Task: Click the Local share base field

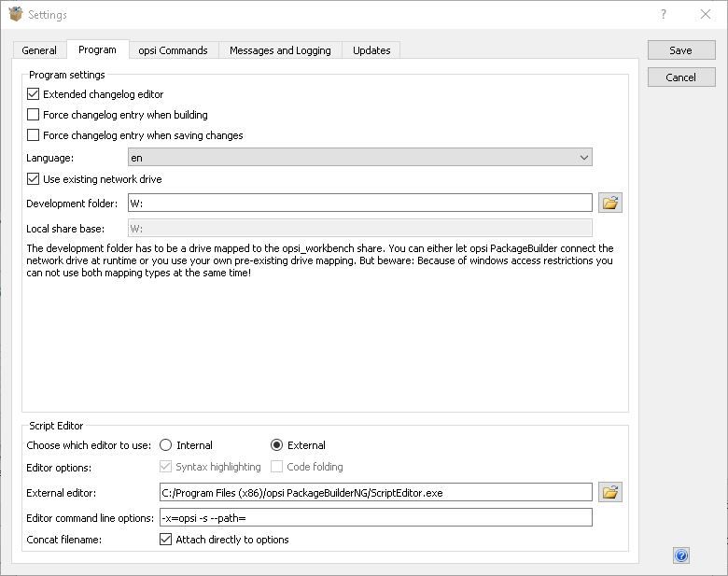Action: point(360,228)
